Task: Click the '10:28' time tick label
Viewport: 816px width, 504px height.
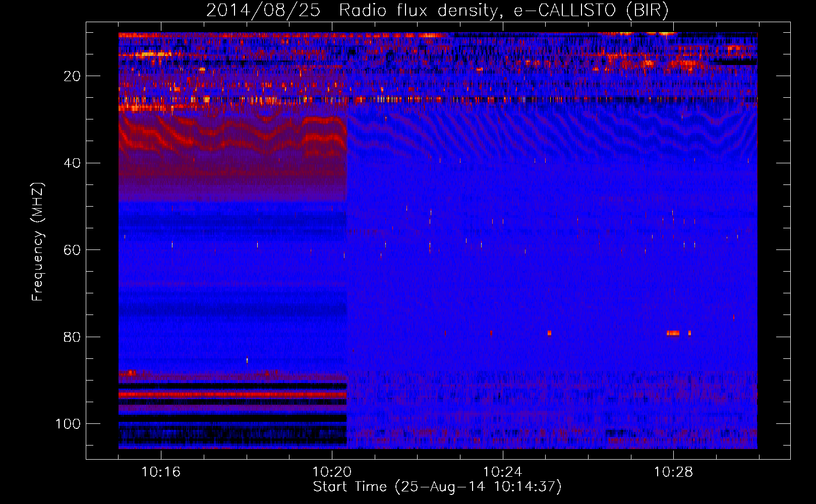Action: coord(673,472)
